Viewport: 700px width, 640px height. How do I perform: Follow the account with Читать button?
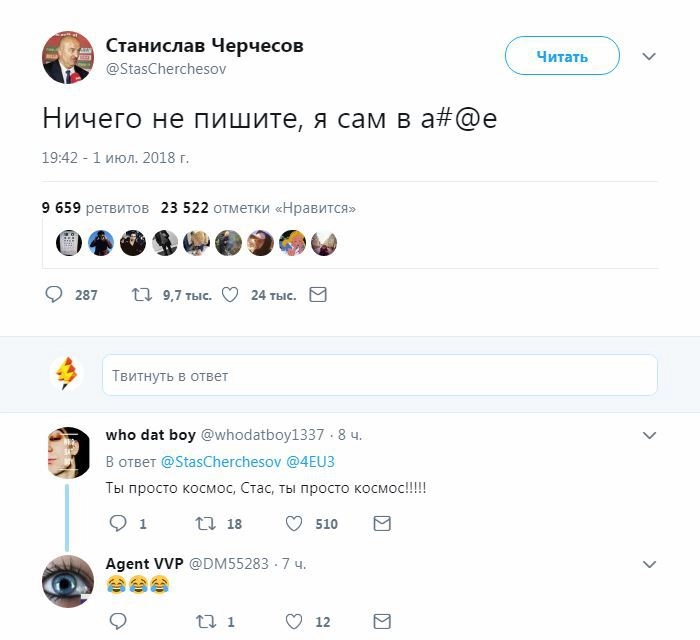562,56
